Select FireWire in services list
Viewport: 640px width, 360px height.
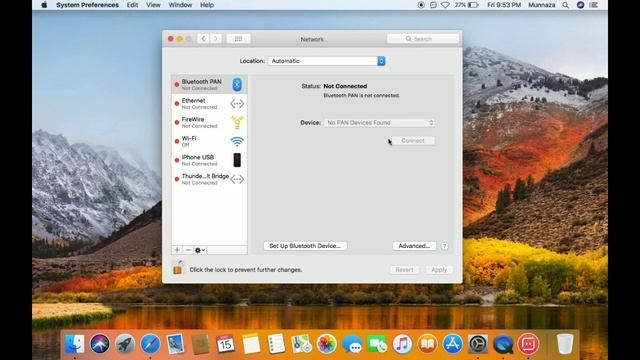[209, 122]
